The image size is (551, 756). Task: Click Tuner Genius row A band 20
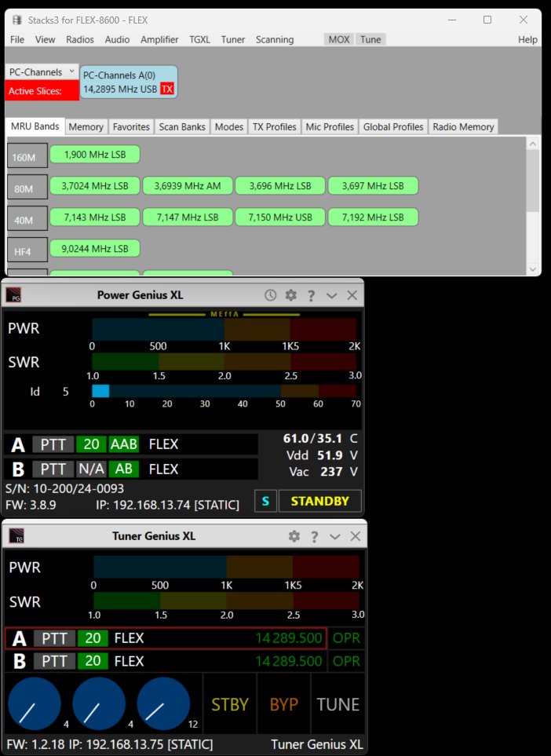tap(93, 638)
